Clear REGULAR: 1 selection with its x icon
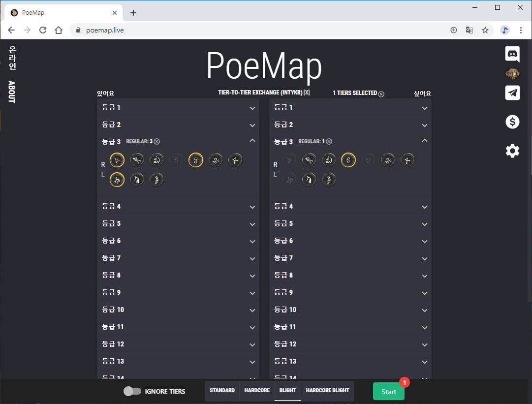 pyautogui.click(x=329, y=141)
